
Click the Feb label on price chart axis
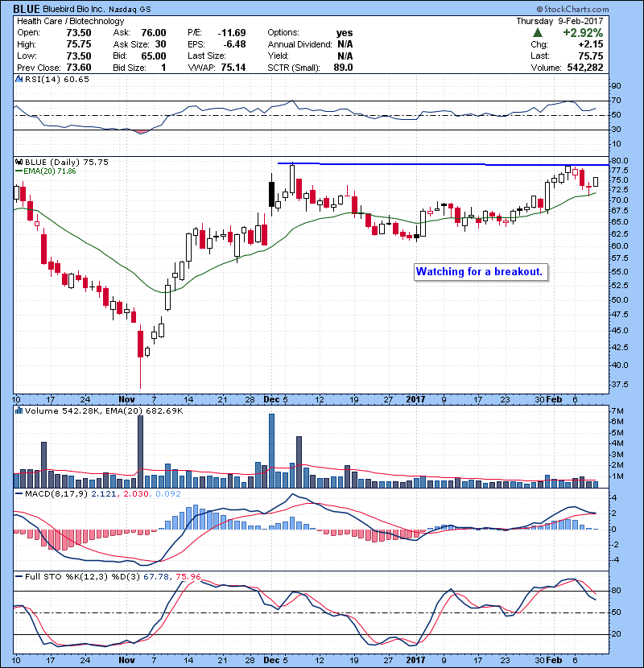coord(554,399)
